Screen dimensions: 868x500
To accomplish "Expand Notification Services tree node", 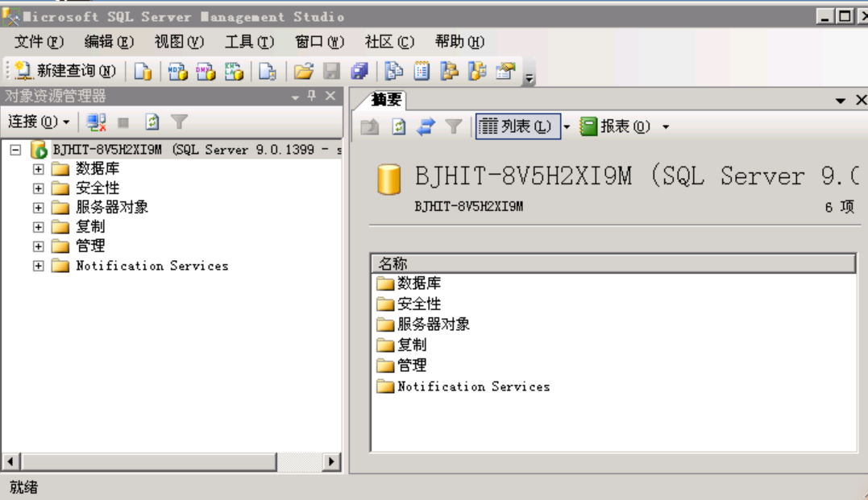I will (38, 266).
